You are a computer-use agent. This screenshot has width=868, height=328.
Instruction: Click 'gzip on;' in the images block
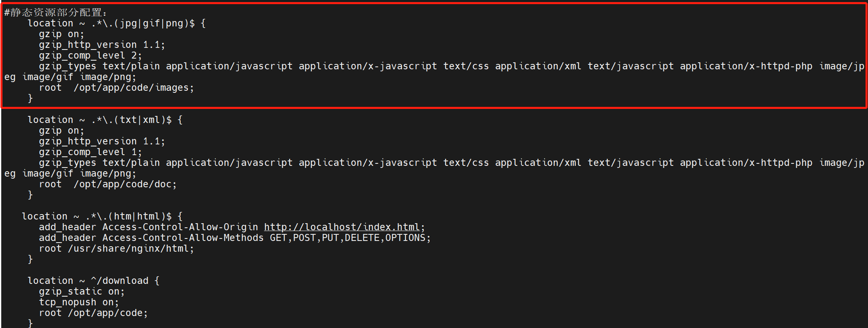[61, 34]
